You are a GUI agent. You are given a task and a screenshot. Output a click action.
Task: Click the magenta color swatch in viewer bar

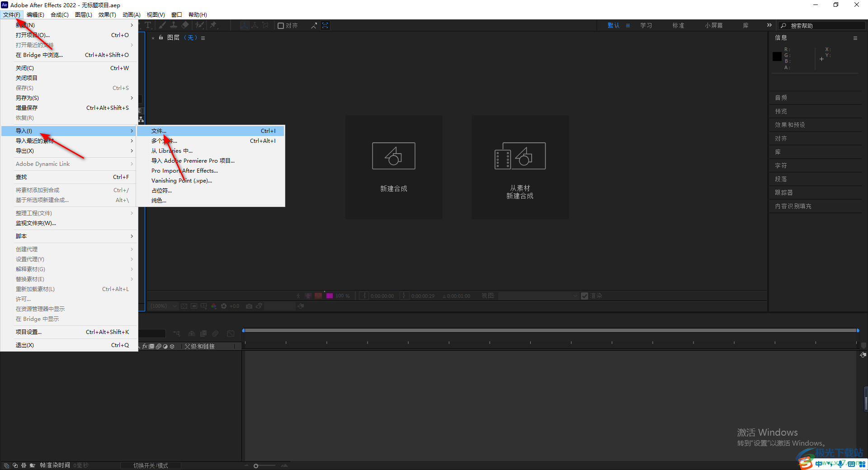click(330, 296)
